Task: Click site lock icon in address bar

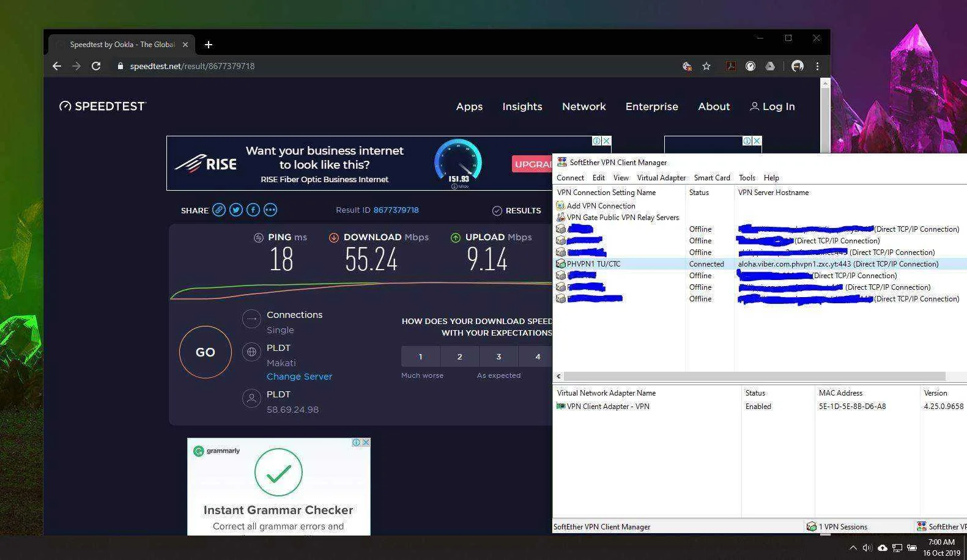Action: point(120,66)
